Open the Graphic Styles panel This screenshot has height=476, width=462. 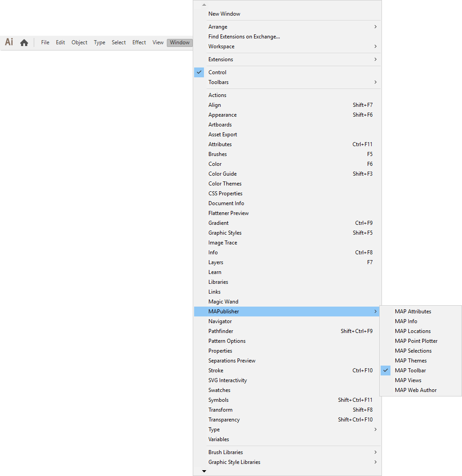[x=287, y=233]
